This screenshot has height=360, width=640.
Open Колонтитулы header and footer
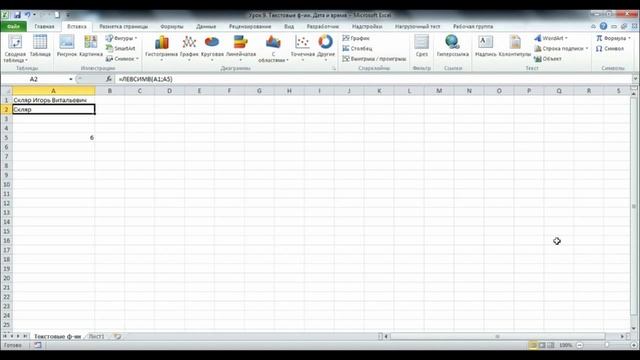click(x=515, y=46)
